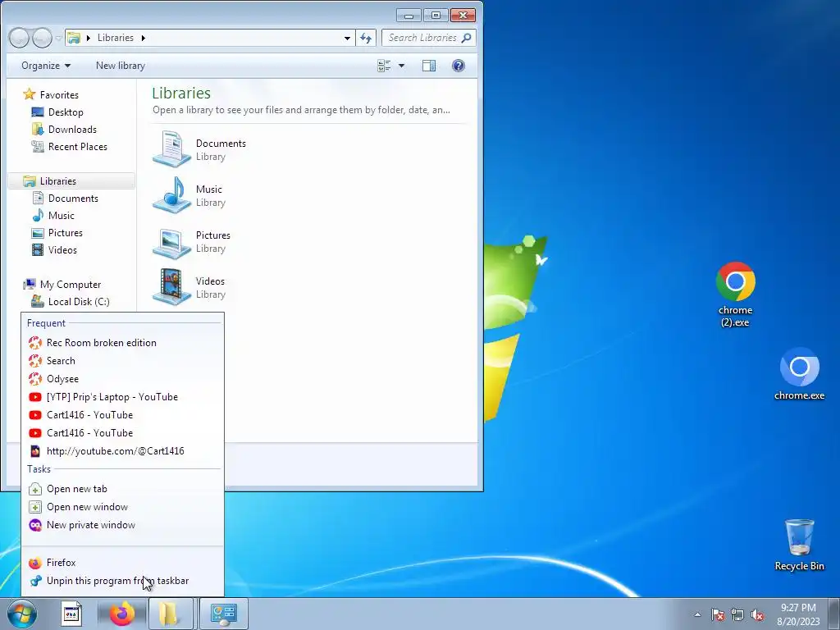
Task: Toggle the preview pane icon
Action: click(x=429, y=66)
